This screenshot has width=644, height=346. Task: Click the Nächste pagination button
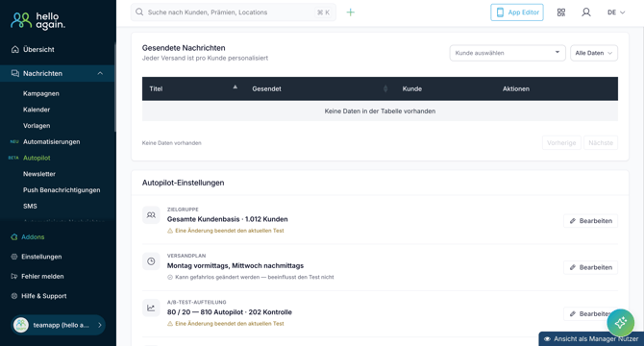tap(601, 143)
